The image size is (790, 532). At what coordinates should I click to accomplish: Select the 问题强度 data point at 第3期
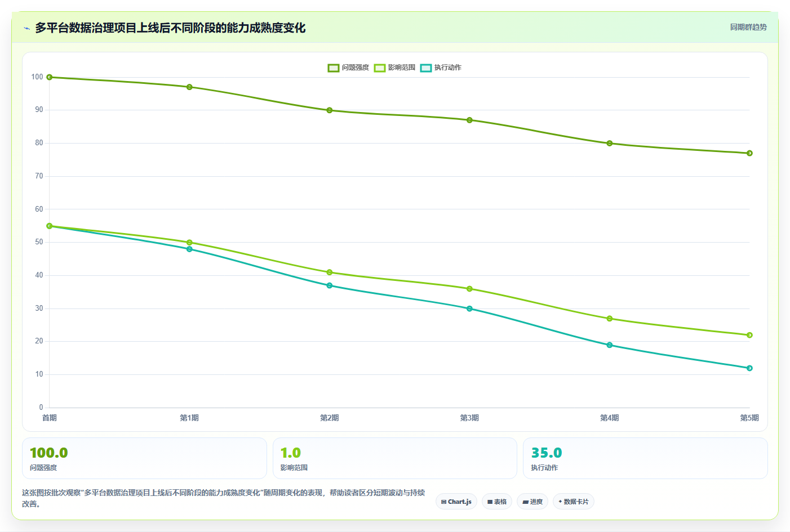click(469, 120)
